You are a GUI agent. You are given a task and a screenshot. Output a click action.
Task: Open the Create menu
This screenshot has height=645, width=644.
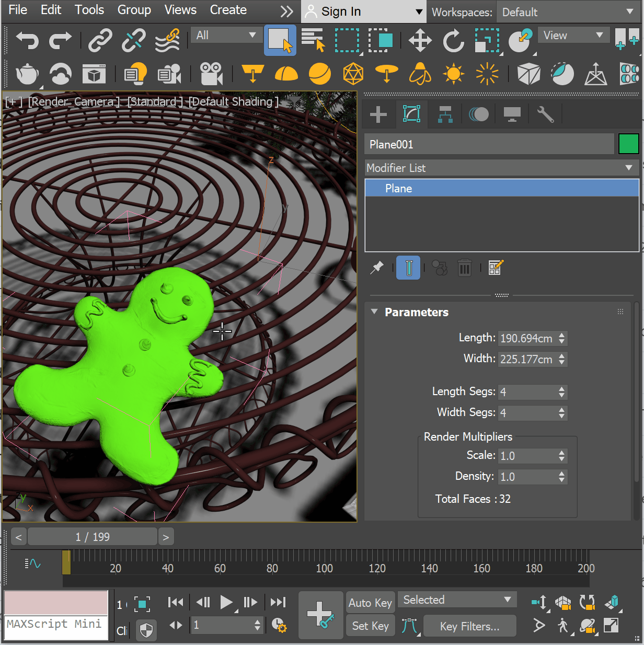[x=228, y=10]
